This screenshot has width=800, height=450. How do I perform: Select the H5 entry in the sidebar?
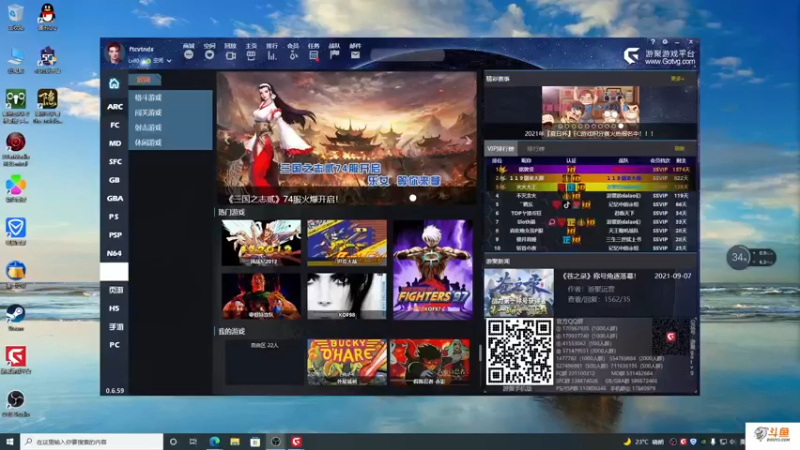114,309
